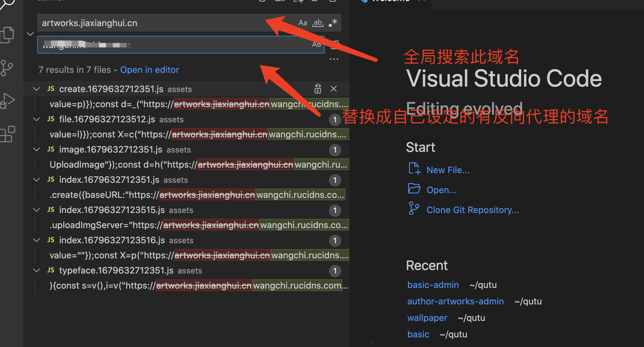
Task: Open match line '.uploadImgServer='
Action: [x=199, y=225]
